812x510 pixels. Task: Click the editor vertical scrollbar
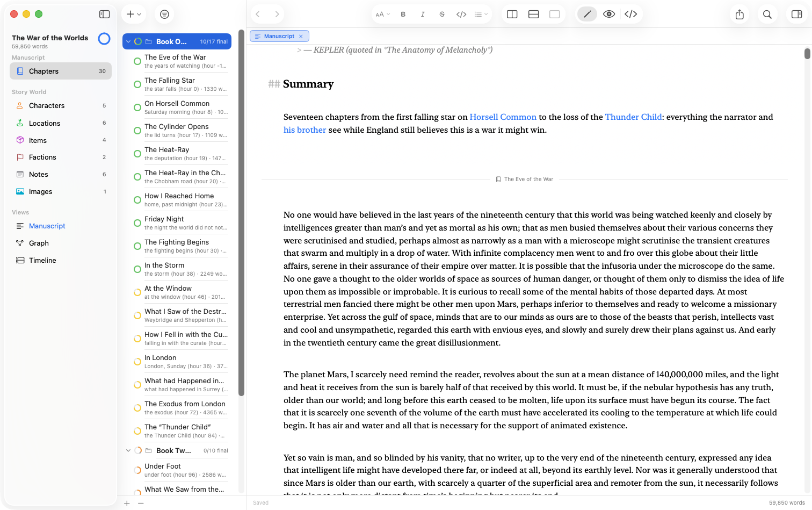pyautogui.click(x=807, y=54)
